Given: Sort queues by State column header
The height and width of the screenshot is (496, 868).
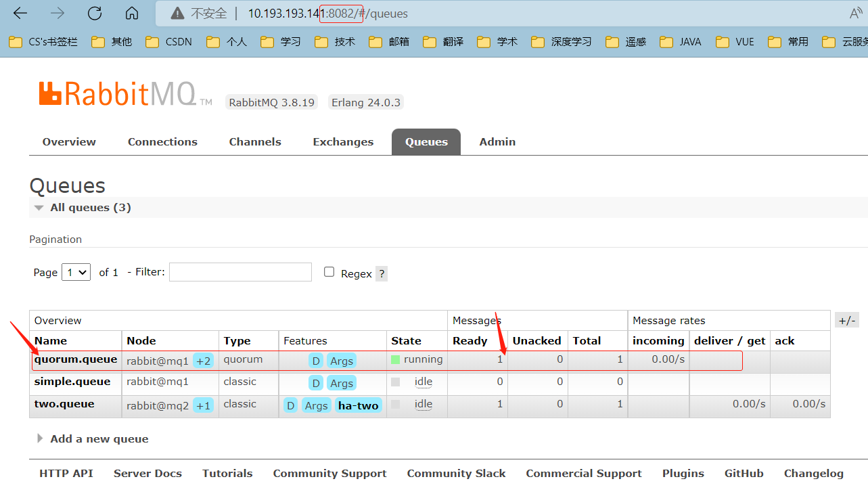Looking at the screenshot, I should click(x=406, y=341).
